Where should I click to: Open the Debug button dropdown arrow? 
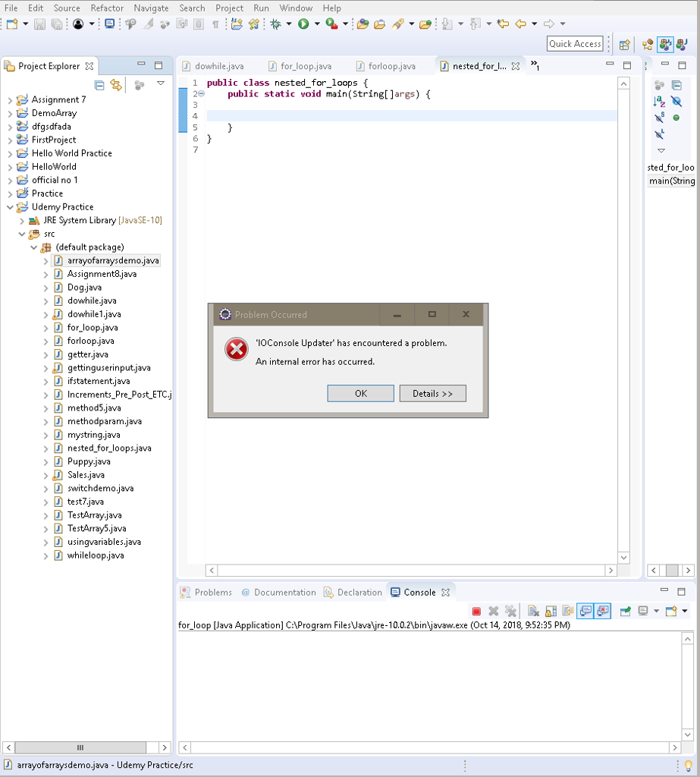click(289, 24)
